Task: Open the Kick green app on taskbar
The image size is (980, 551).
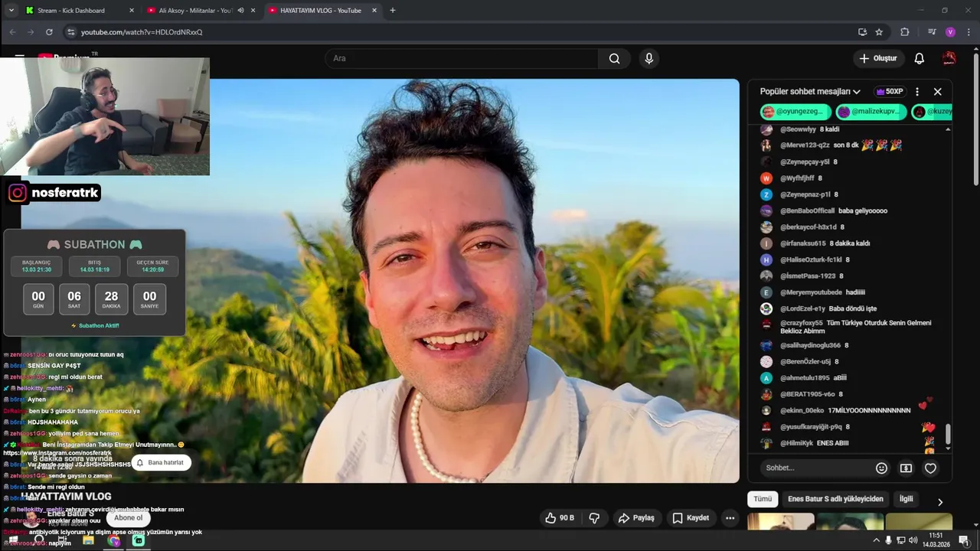Action: click(x=139, y=540)
